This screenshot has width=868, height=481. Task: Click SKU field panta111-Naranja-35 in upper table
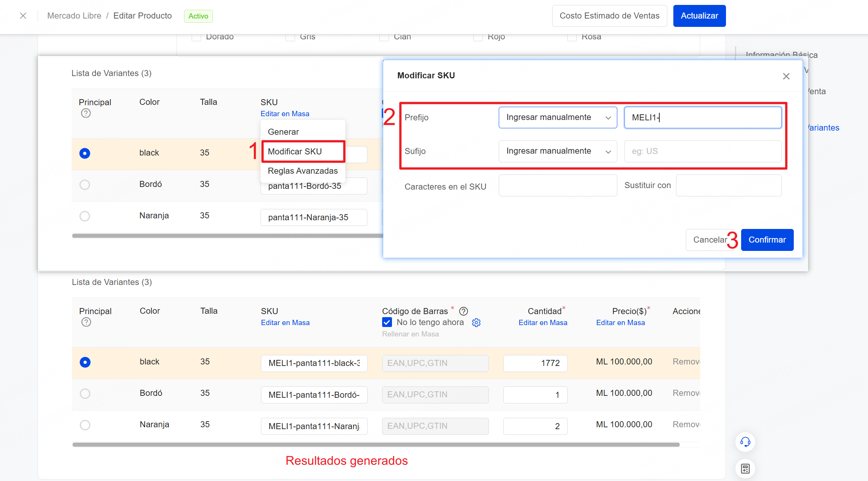tap(314, 217)
